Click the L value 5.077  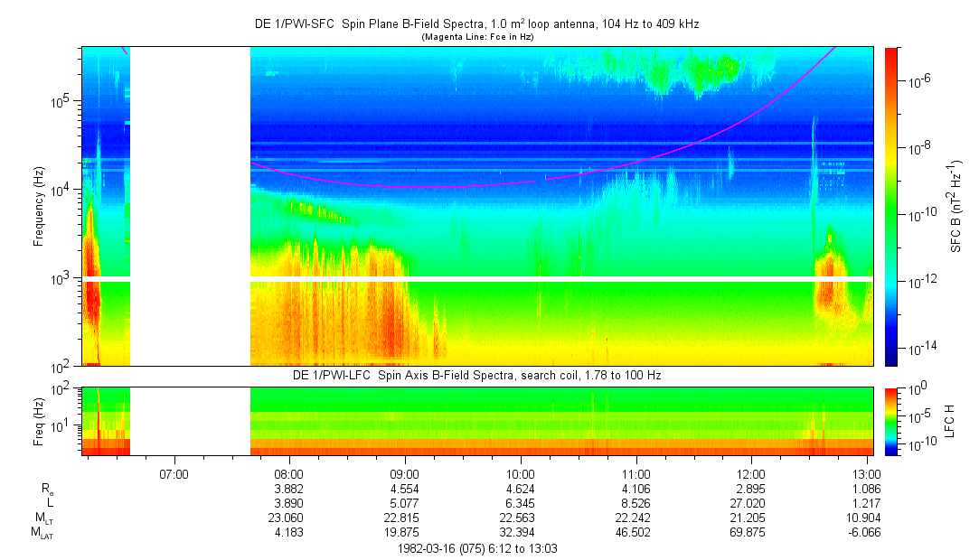pos(405,504)
